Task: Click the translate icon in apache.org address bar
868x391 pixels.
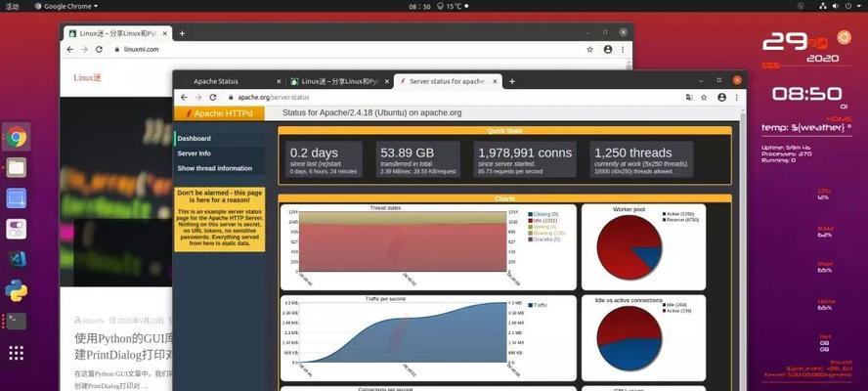Action: pos(689,97)
